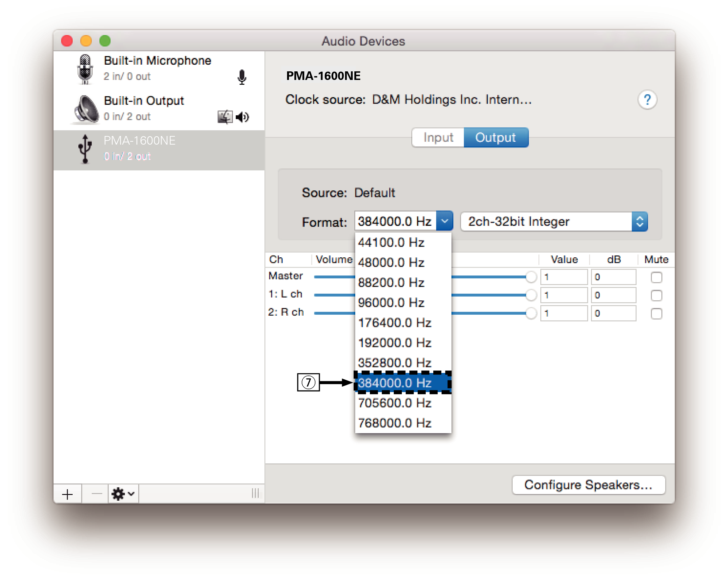Mute the Master channel
The height and width of the screenshot is (580, 728).
coord(656,277)
